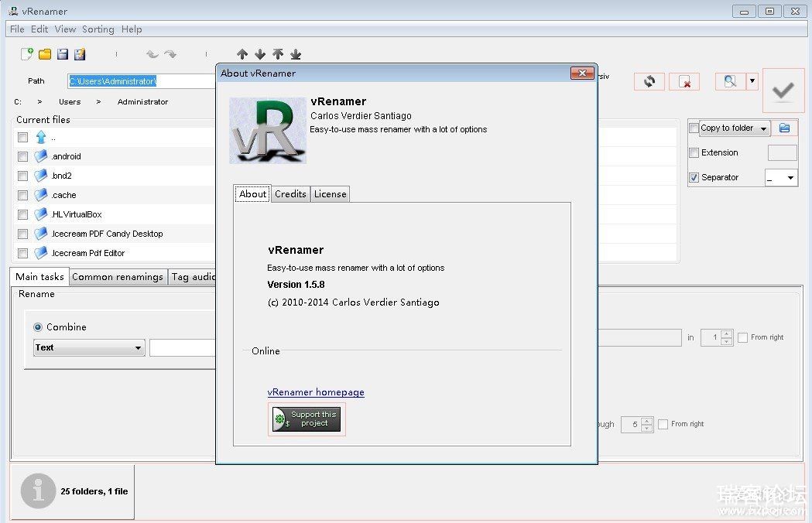Click the redo arrow icon

click(x=170, y=54)
